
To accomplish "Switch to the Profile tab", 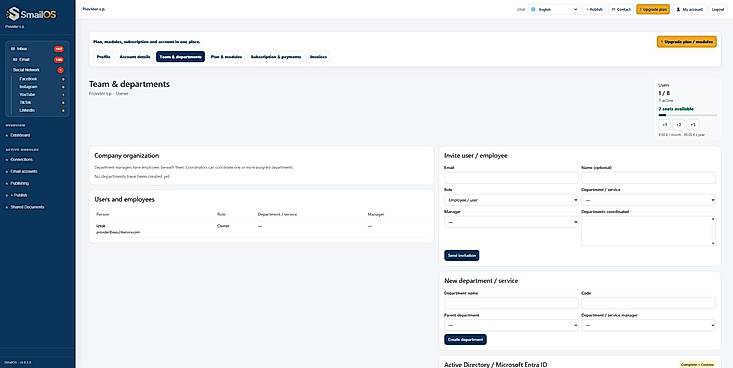I will (x=104, y=57).
